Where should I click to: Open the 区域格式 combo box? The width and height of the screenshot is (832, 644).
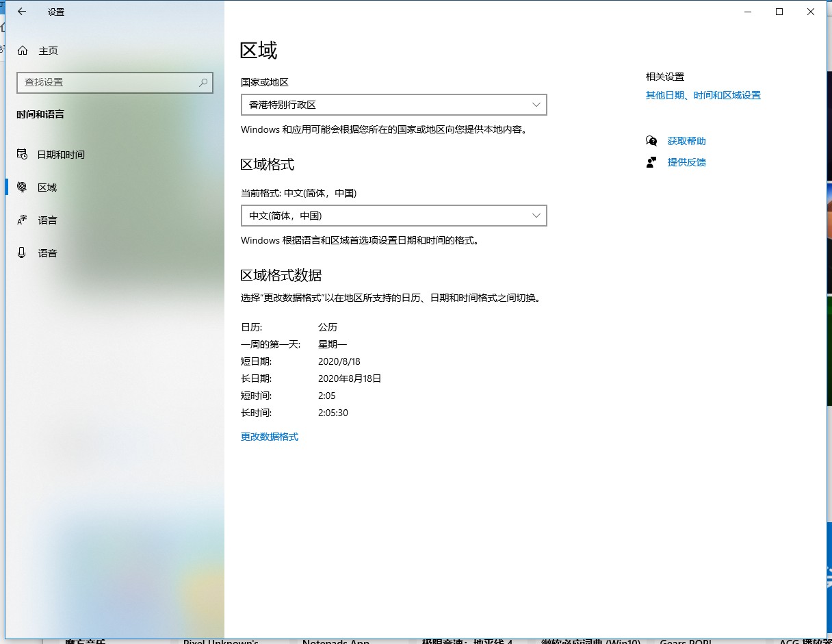click(394, 215)
